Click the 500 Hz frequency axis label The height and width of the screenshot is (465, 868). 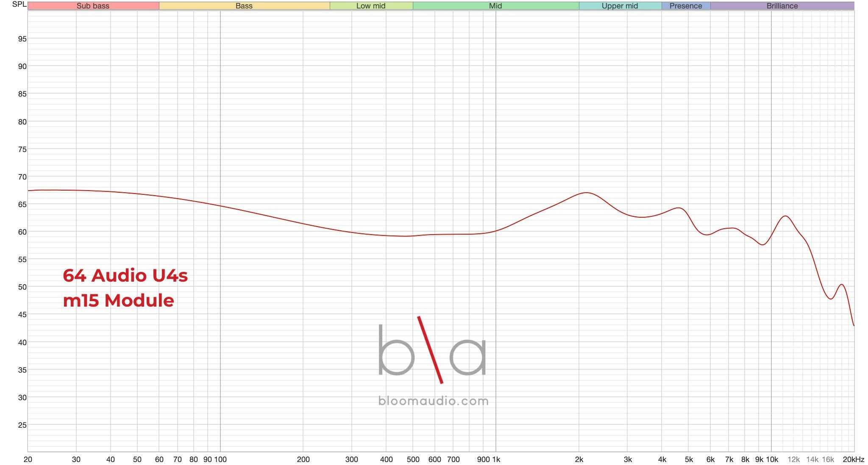click(x=413, y=459)
